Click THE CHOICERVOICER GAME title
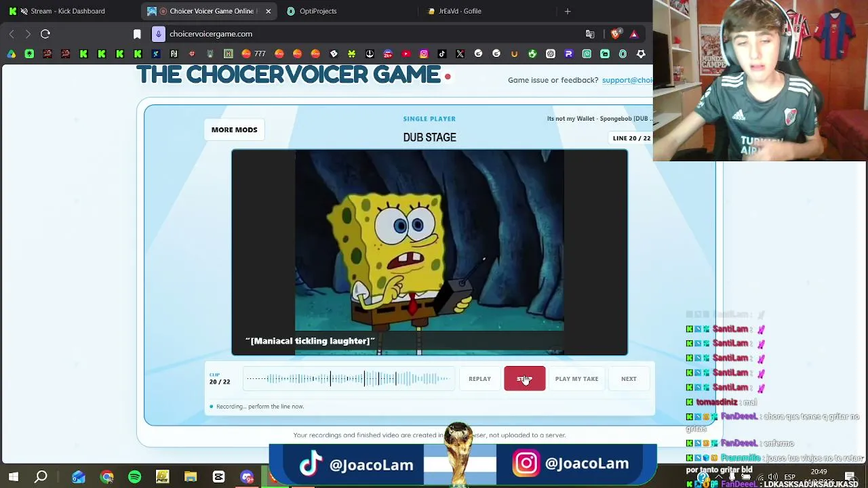 (x=289, y=75)
